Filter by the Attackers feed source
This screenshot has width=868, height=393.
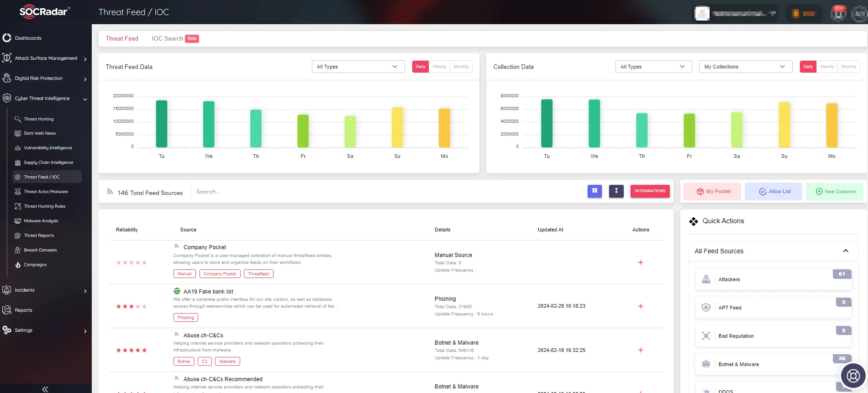point(773,279)
